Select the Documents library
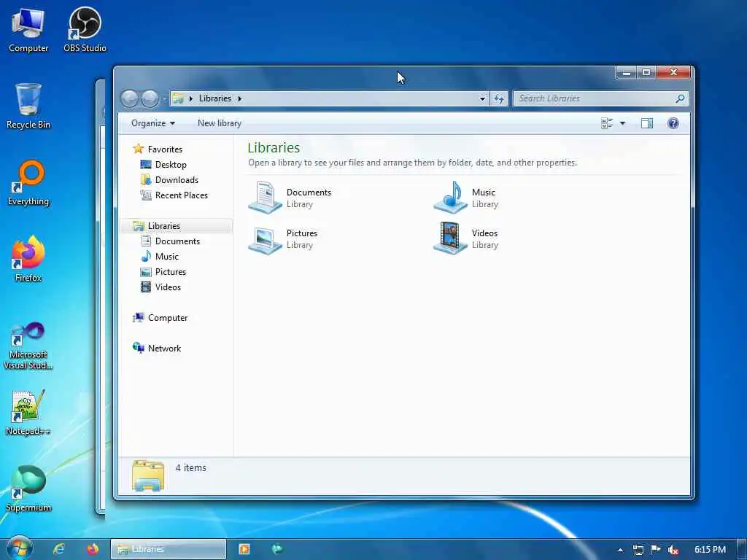This screenshot has height=560, width=747. 290,198
